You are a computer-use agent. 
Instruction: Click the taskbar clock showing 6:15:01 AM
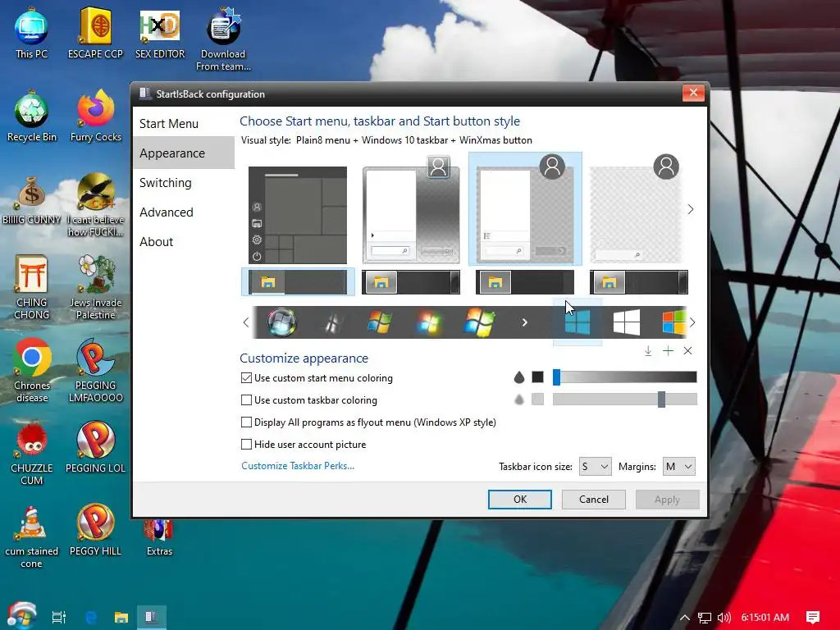click(x=765, y=618)
